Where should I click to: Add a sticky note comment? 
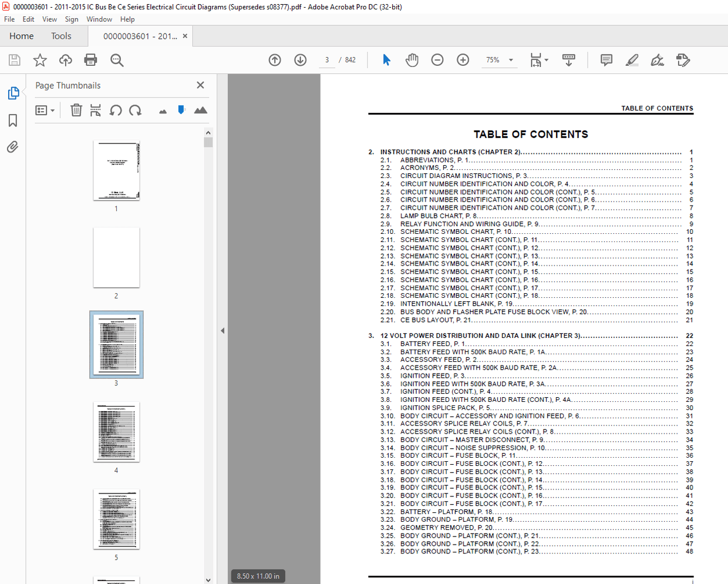pos(606,60)
